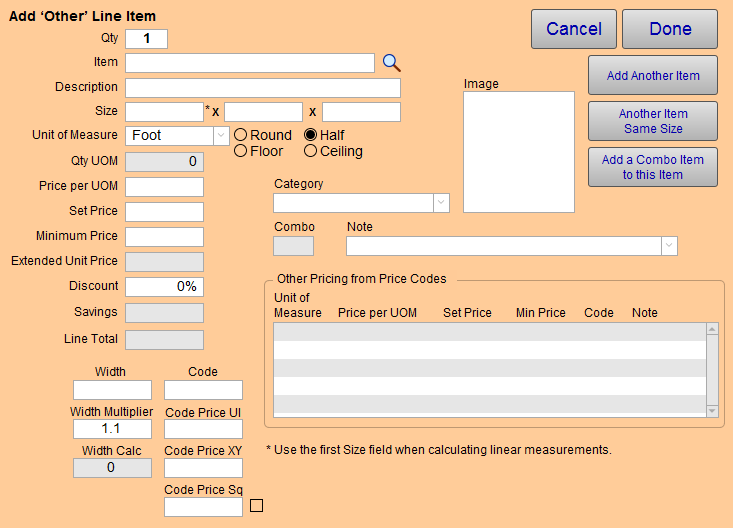Click the Done button
The width and height of the screenshot is (733, 528).
tap(670, 29)
